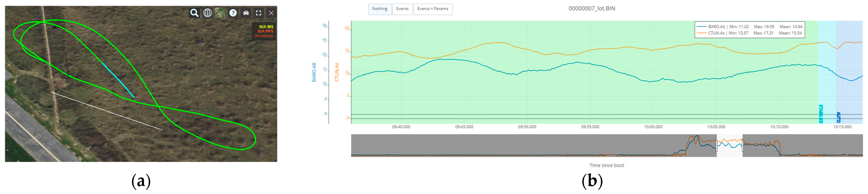Image resolution: width=868 pixels, height=194 pixels.
Task: Click the right range slider handle
Action: [x=742, y=145]
